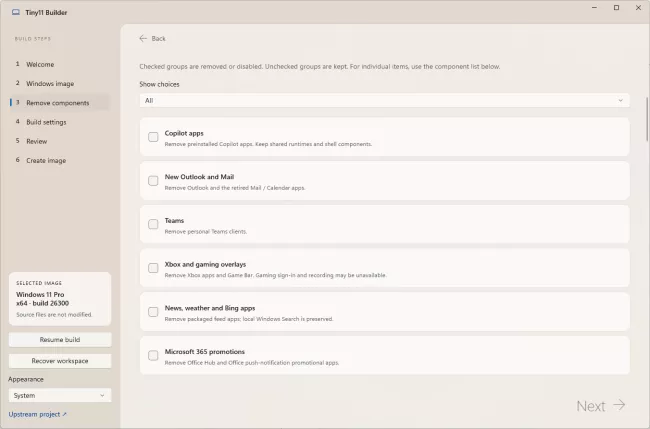Viewport: 650px width, 429px height.
Task: Enable Xbox and gaming overlays removal
Action: coord(153,268)
